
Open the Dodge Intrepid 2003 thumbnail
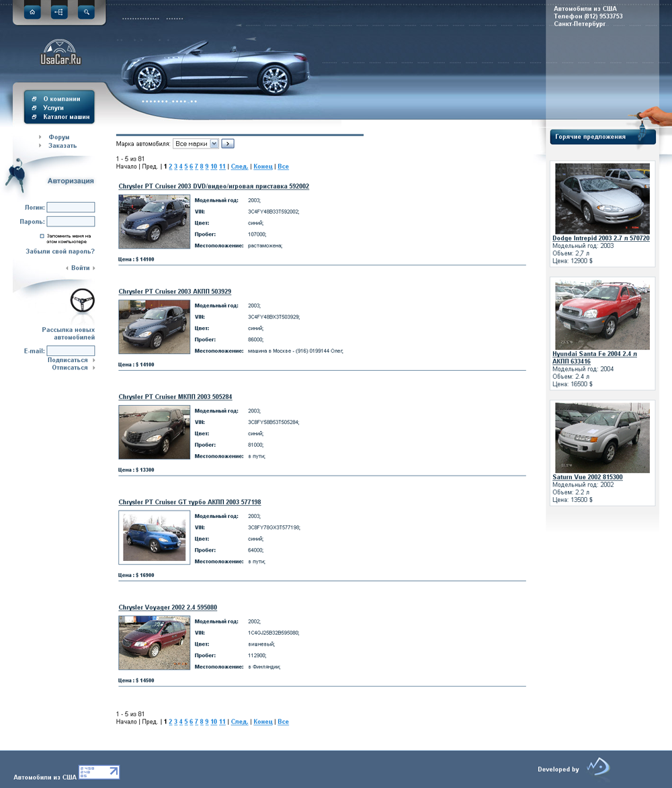pyautogui.click(x=601, y=198)
